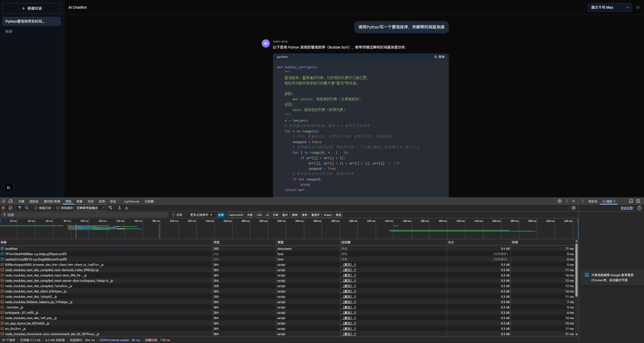This screenshot has width=644, height=343.
Task: Open the 发送反馈 link
Action: [626, 208]
